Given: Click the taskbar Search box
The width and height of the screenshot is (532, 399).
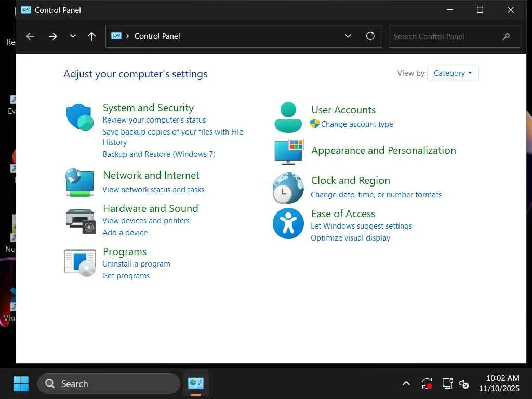Looking at the screenshot, I should pyautogui.click(x=109, y=384).
